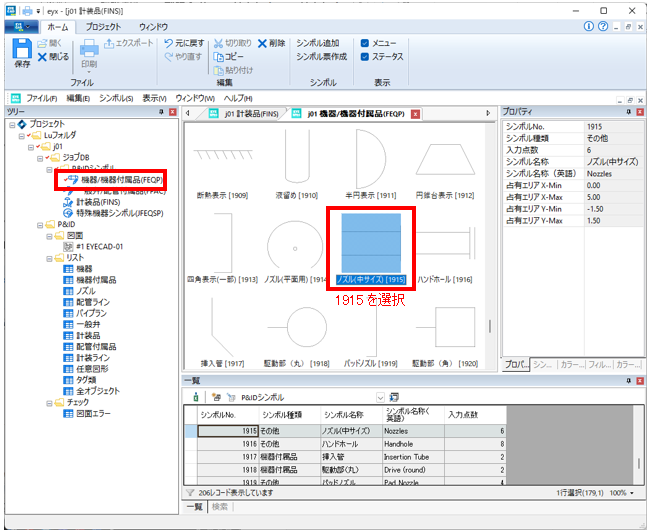Switch to the ウィンドウ ribbon tab

[x=153, y=27]
